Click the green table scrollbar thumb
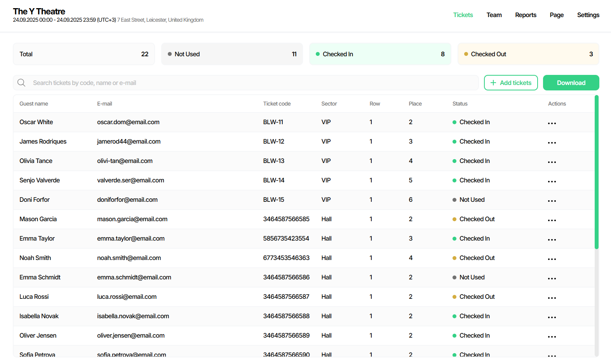This screenshot has width=611, height=364. 596,172
